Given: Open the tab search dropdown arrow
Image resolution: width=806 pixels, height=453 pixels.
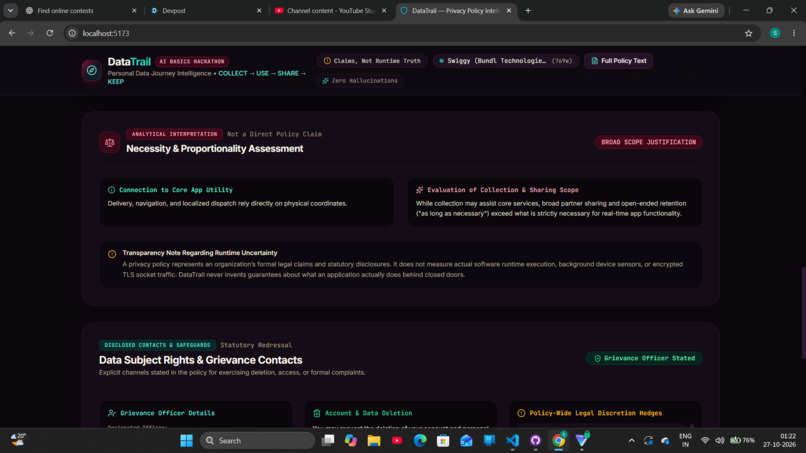Looking at the screenshot, I should 10,10.
